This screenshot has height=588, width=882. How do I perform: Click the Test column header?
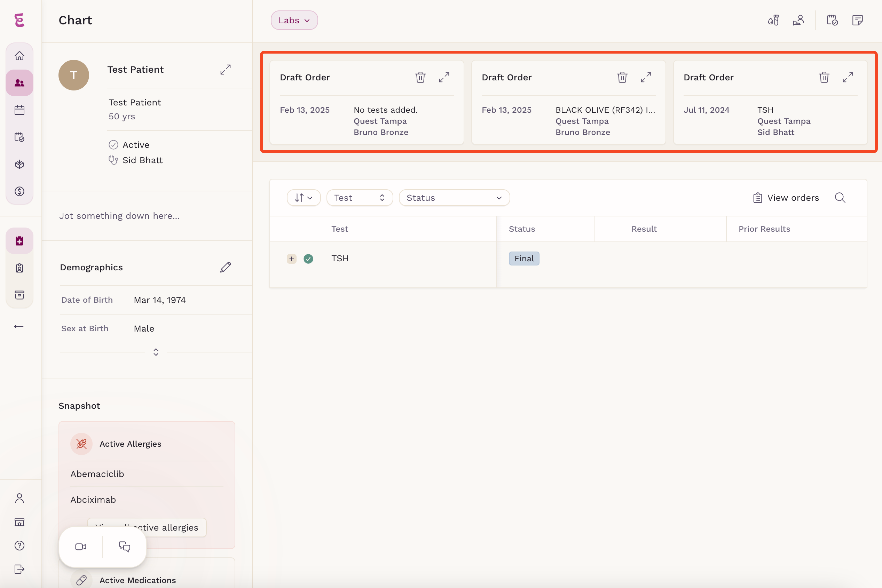(x=339, y=229)
